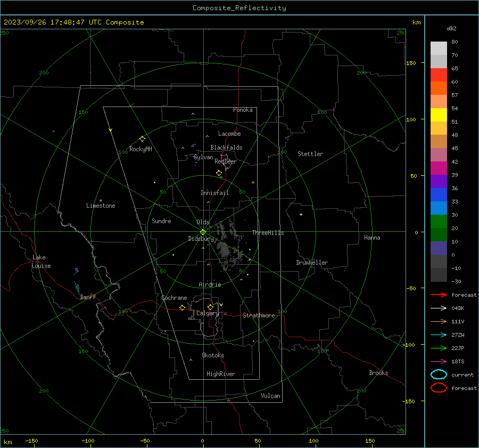Pick the bright yellow 51–54 dBZ swatch
The width and height of the screenshot is (479, 448).
[x=439, y=115]
